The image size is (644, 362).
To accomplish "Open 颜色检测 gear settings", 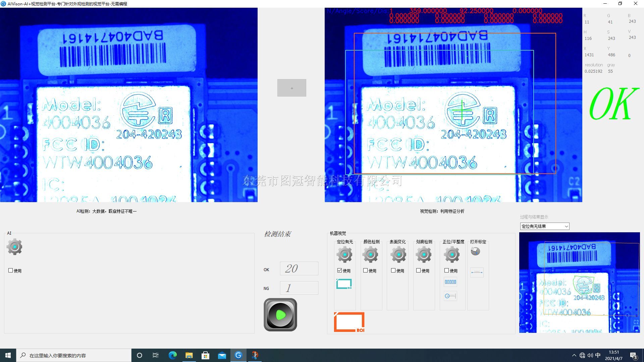I will [x=370, y=255].
